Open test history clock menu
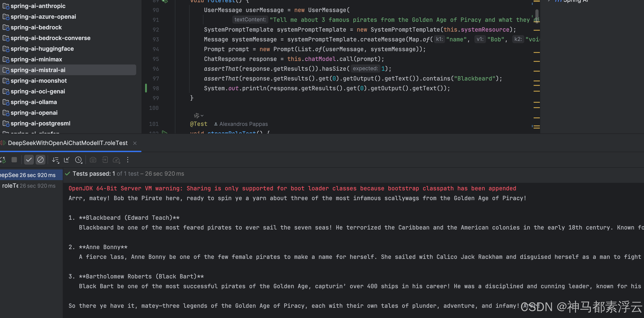The height and width of the screenshot is (318, 644). (79, 160)
